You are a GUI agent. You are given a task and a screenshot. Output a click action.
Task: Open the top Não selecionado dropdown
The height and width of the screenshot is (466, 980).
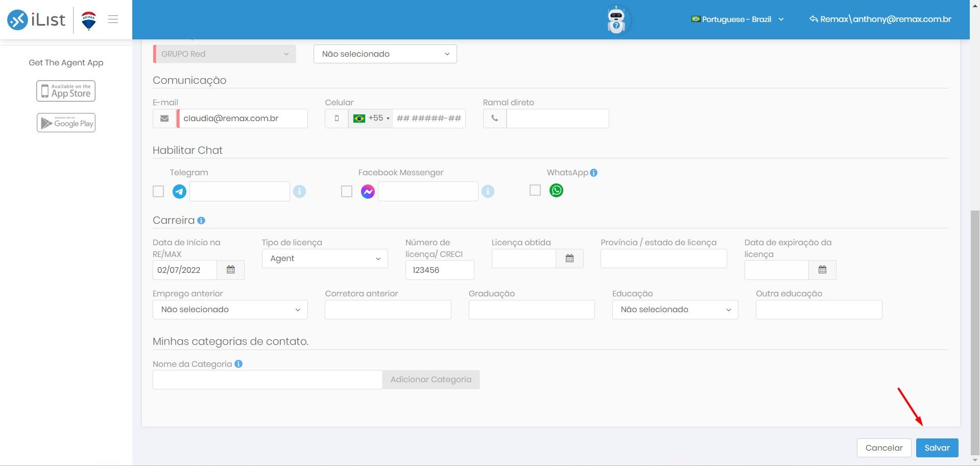click(x=385, y=54)
